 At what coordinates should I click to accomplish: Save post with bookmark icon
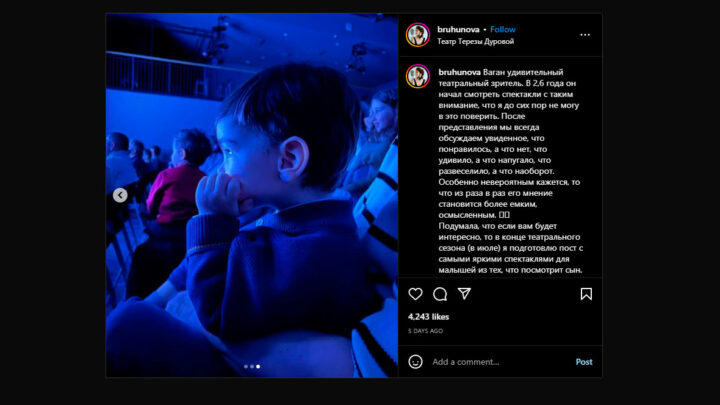click(x=586, y=294)
